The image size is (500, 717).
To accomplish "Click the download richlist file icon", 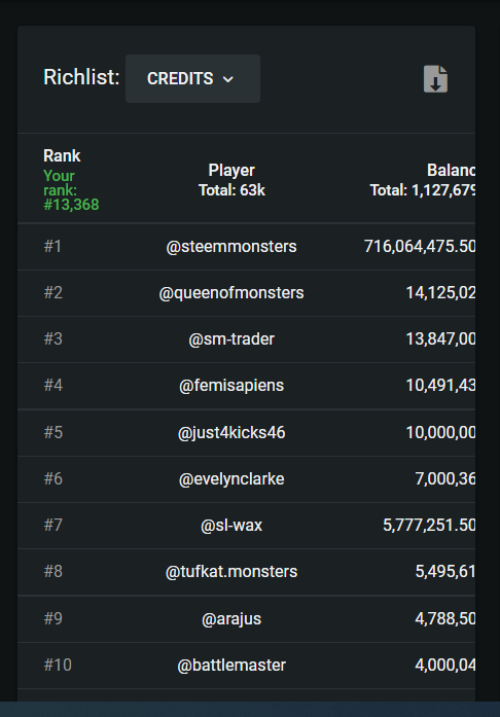I will pyautogui.click(x=435, y=79).
